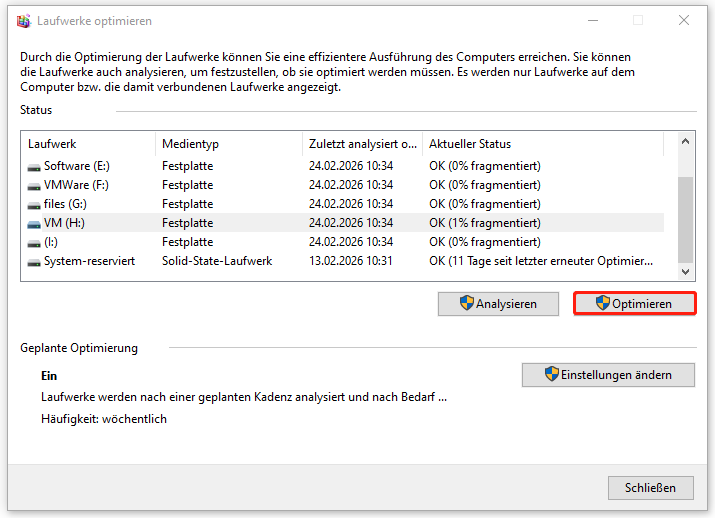Open Einstellungen ändern for scheduled optimization
The width and height of the screenshot is (715, 518).
pos(608,375)
